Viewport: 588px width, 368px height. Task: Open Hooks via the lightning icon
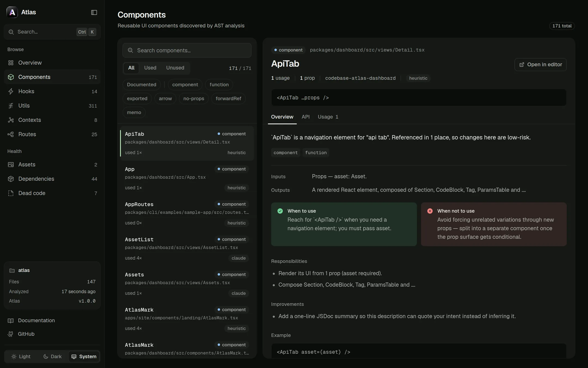pos(11,91)
